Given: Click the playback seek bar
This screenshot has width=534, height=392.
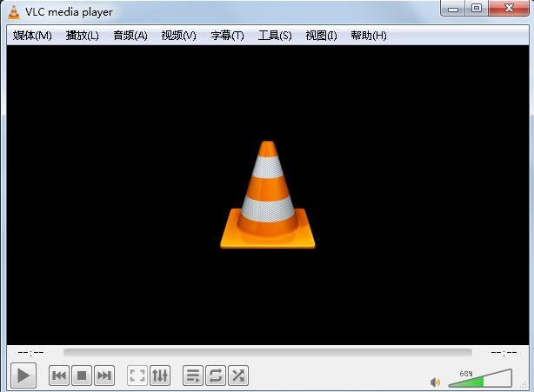Looking at the screenshot, I should [x=268, y=353].
